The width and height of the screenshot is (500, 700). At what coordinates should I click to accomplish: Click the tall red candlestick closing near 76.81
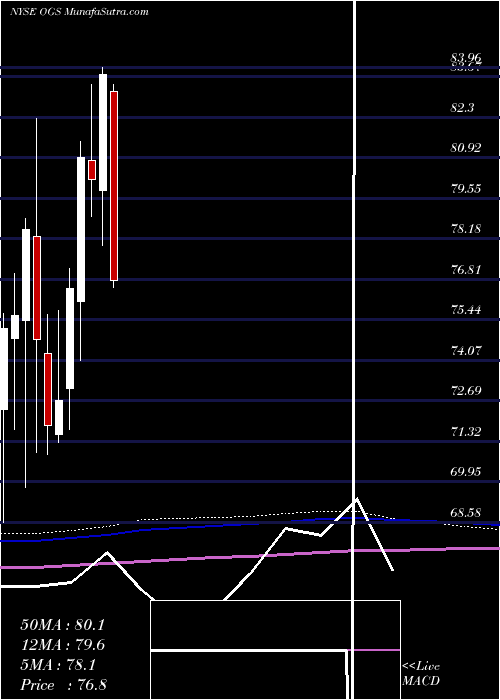114,186
